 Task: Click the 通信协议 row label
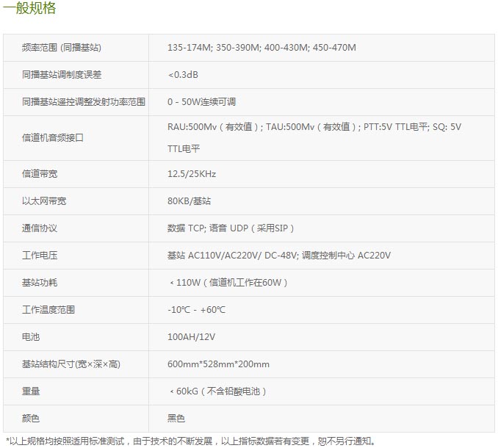point(40,228)
